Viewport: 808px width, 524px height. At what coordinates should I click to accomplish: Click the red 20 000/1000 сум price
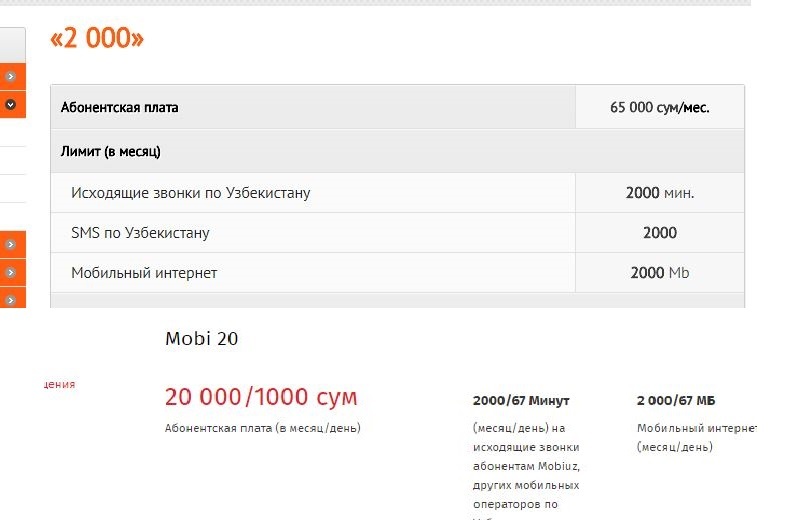tap(260, 397)
